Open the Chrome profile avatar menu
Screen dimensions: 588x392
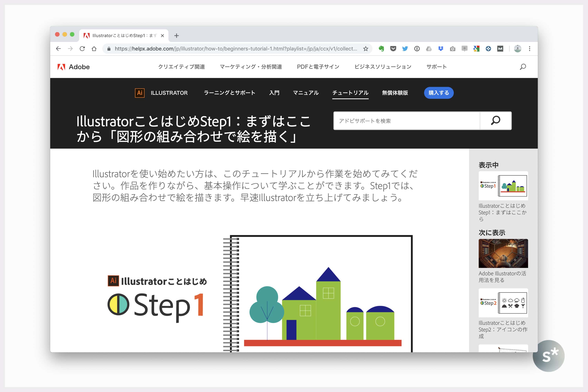click(x=517, y=49)
